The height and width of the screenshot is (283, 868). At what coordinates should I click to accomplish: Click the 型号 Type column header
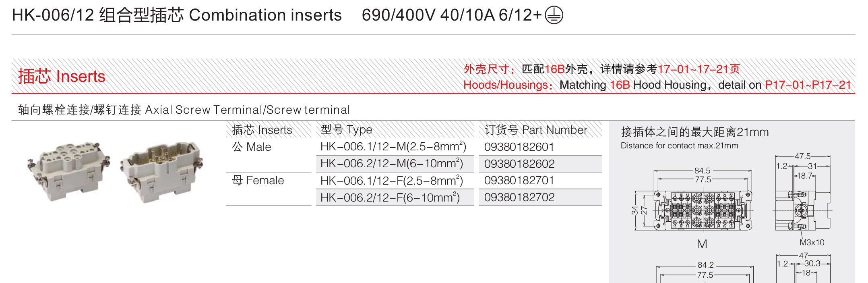(x=346, y=130)
